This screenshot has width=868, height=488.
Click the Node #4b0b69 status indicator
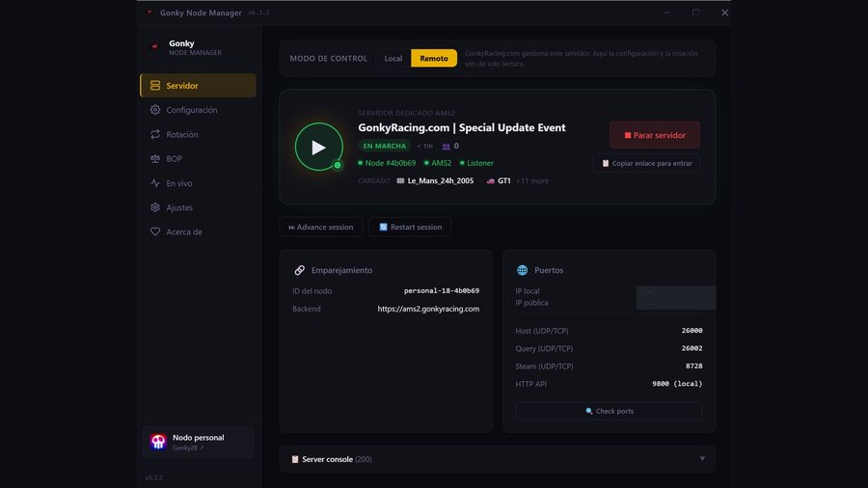pyautogui.click(x=387, y=163)
